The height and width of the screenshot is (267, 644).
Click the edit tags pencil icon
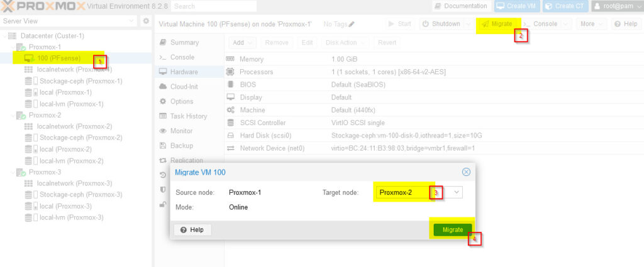[351, 25]
